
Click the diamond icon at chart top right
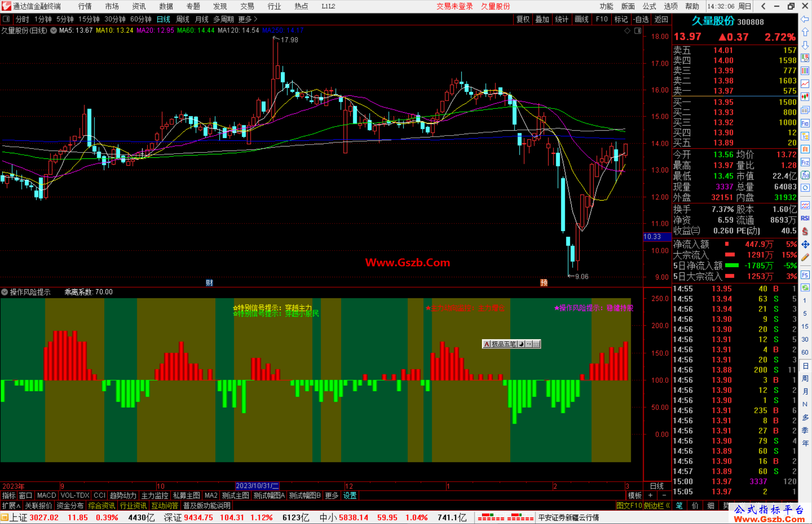(x=627, y=31)
